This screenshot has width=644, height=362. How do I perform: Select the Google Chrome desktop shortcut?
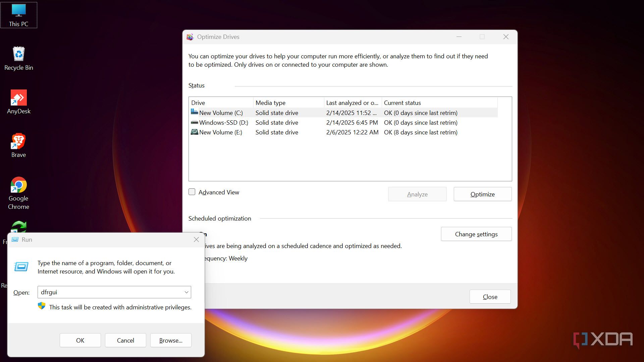pos(18,193)
